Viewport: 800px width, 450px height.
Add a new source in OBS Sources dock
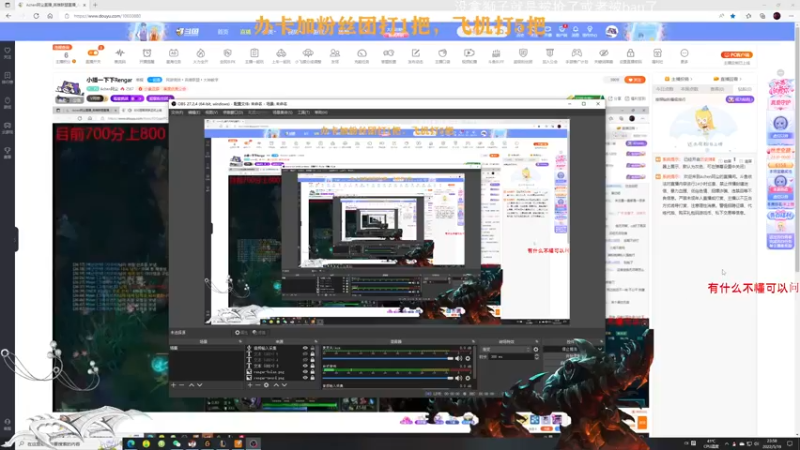[x=249, y=385]
